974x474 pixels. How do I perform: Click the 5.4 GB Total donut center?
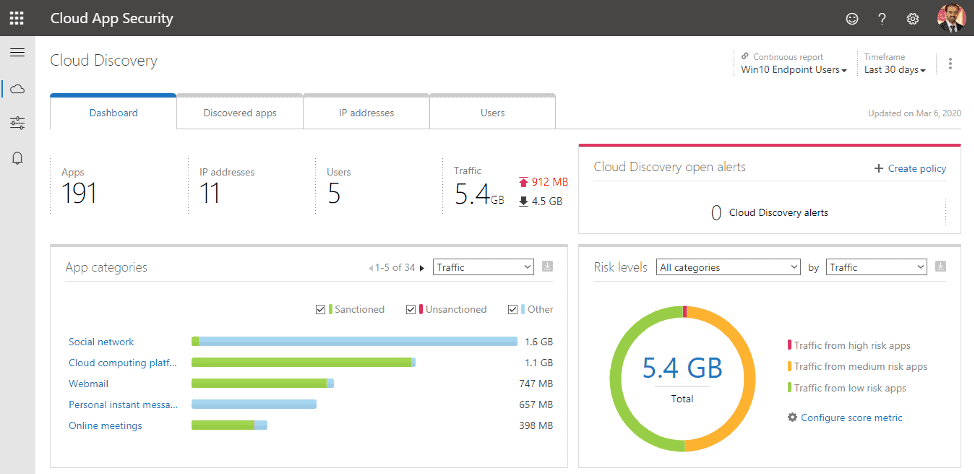tap(682, 368)
